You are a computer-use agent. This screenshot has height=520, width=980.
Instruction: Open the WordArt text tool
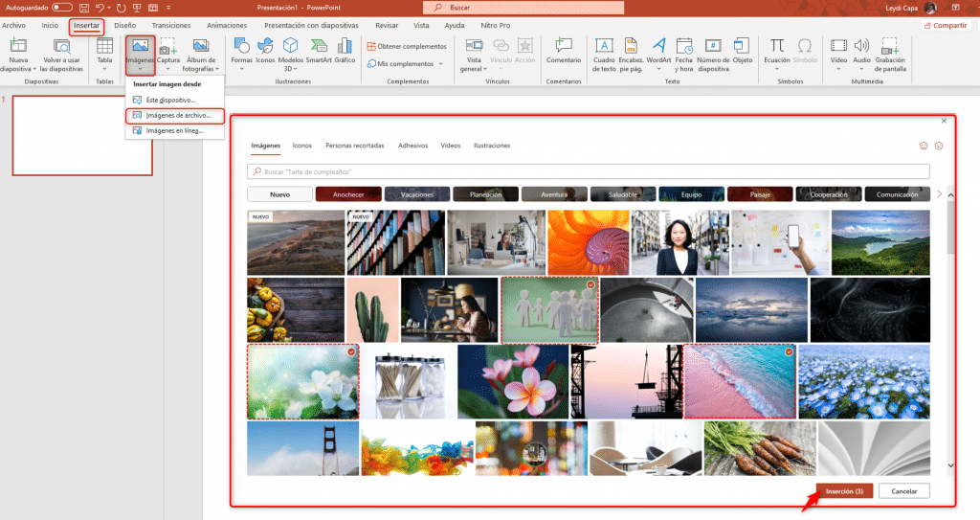coord(658,54)
